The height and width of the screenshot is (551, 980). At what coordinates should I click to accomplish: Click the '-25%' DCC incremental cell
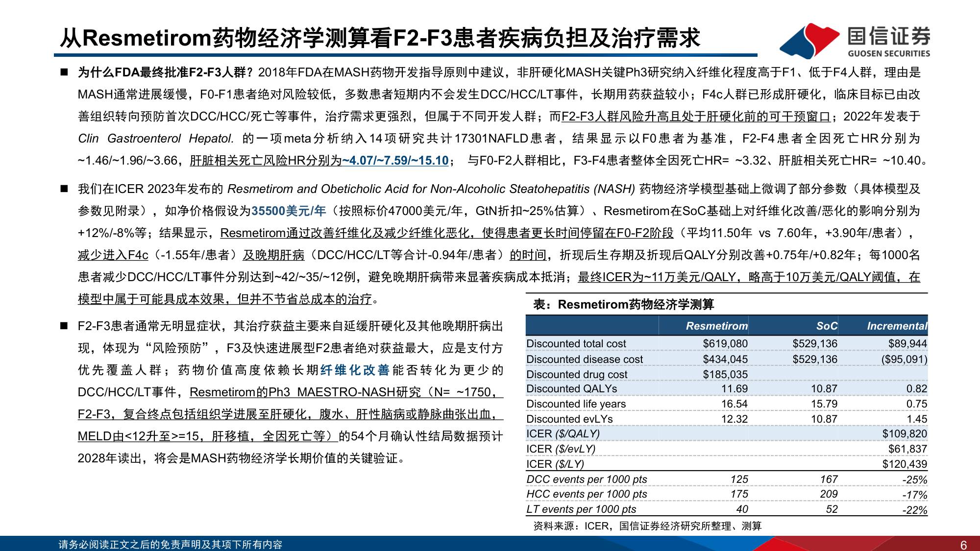pyautogui.click(x=915, y=480)
